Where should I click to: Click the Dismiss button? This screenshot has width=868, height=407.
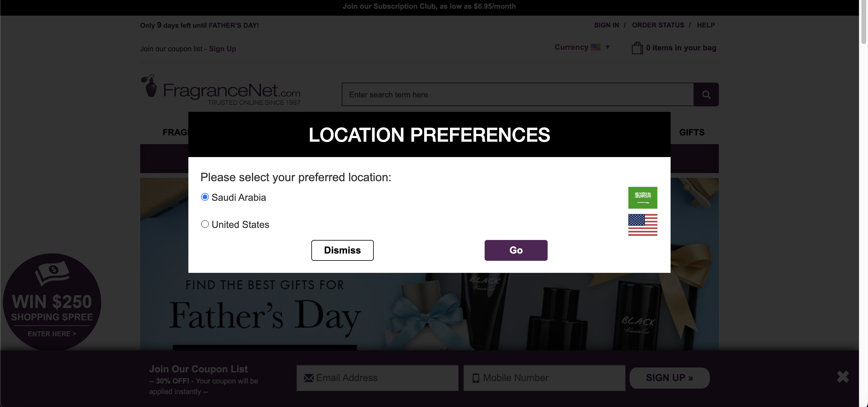pyautogui.click(x=342, y=250)
